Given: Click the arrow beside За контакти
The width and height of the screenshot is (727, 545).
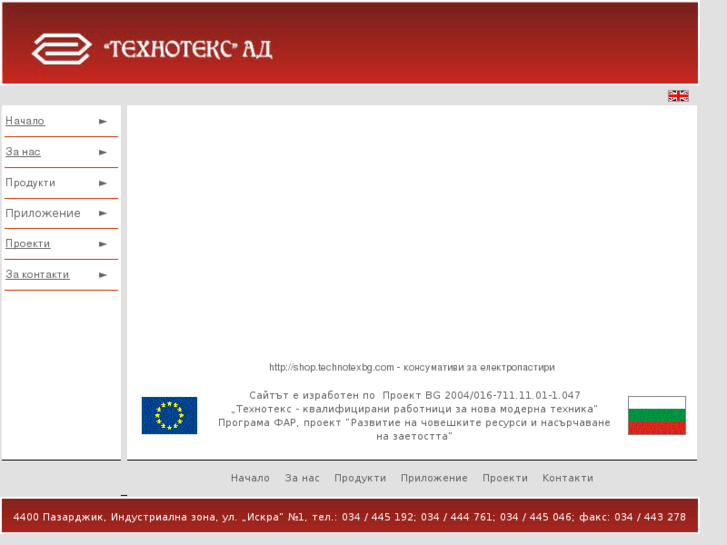Looking at the screenshot, I should pos(103,275).
